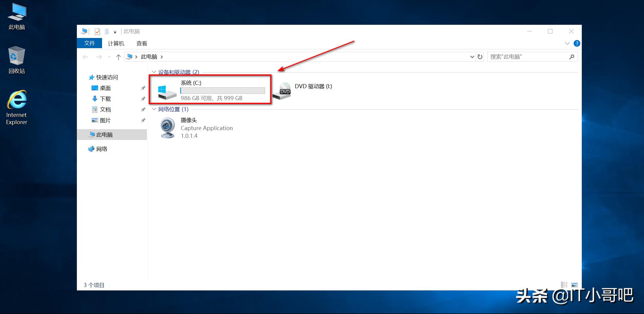Click the C: drive capacity bar

click(x=223, y=90)
